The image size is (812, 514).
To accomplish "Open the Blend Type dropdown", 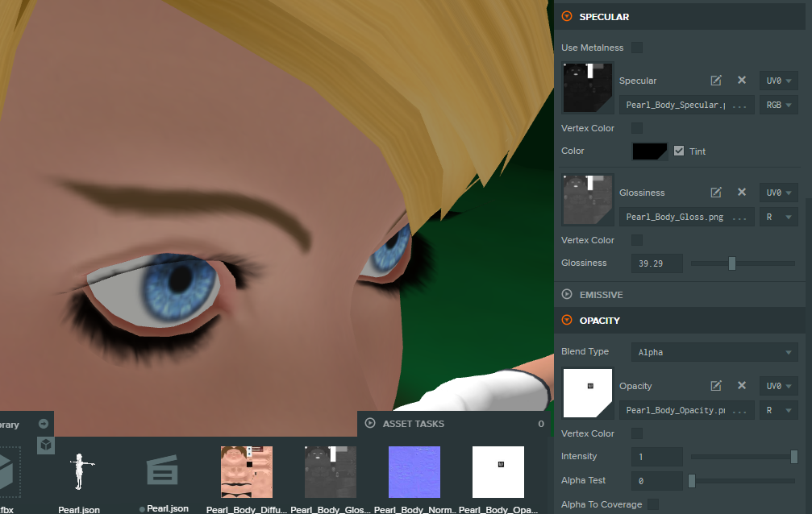I will pos(714,353).
